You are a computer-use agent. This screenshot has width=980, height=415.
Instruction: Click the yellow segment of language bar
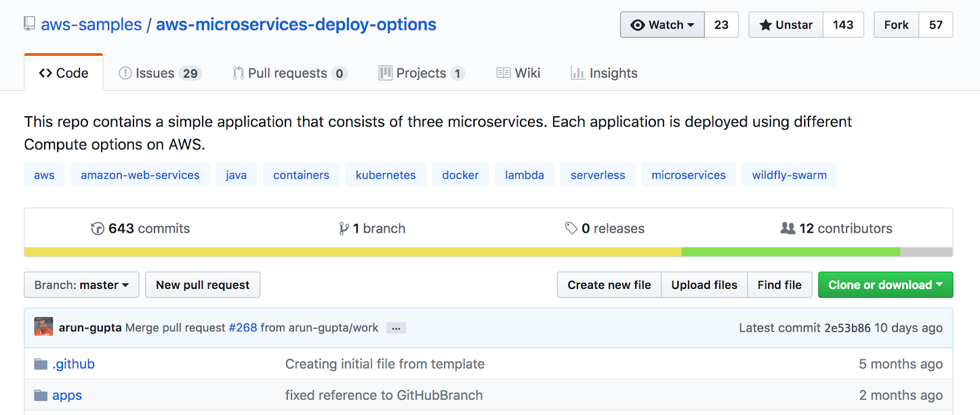(x=353, y=252)
